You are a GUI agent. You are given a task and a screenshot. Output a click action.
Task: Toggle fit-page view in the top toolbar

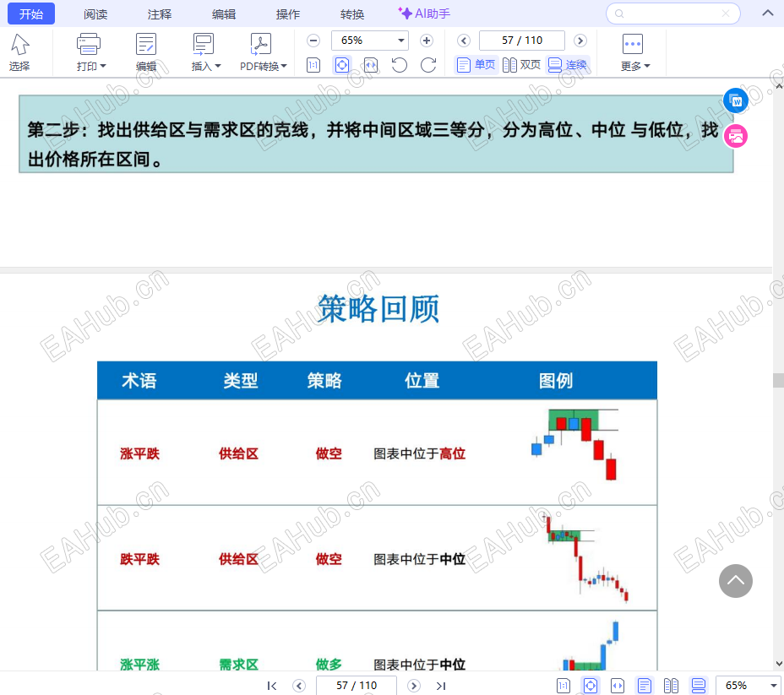pyautogui.click(x=342, y=65)
